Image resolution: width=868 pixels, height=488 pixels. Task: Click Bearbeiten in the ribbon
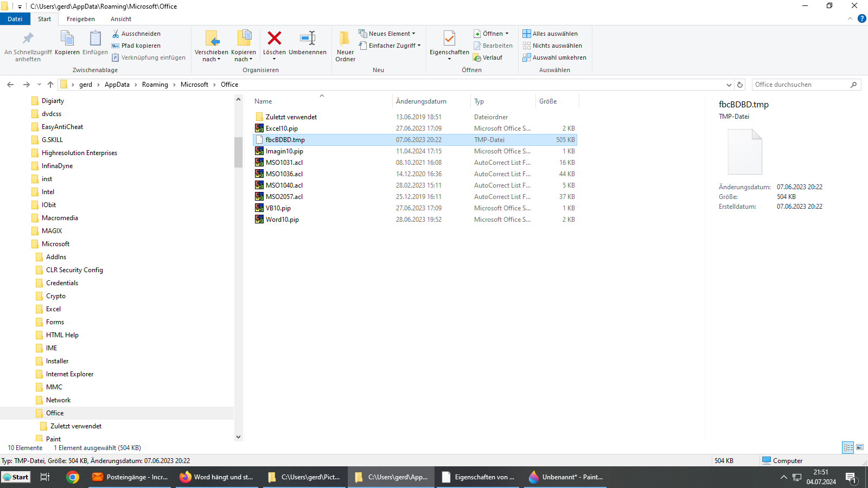(x=493, y=46)
